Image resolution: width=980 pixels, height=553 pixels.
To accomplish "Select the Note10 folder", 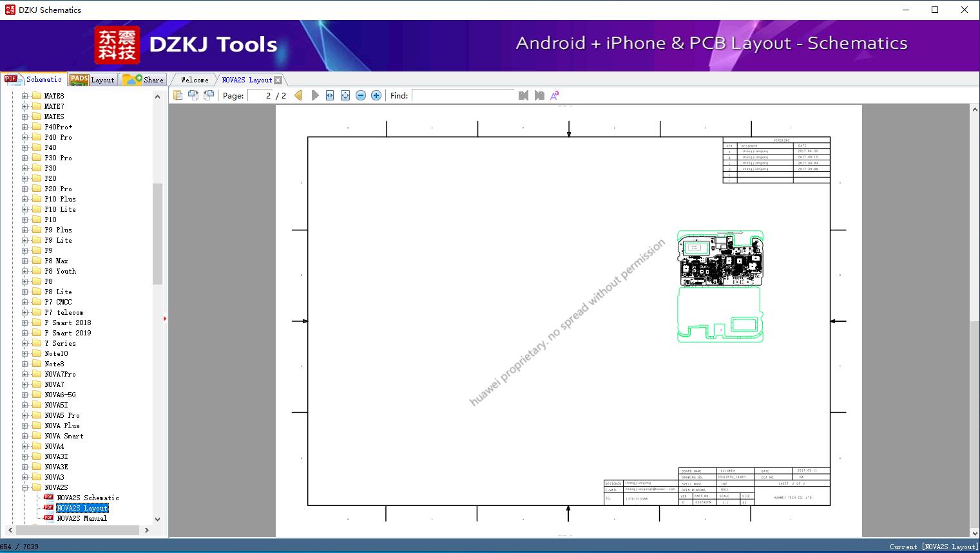I will 56,353.
